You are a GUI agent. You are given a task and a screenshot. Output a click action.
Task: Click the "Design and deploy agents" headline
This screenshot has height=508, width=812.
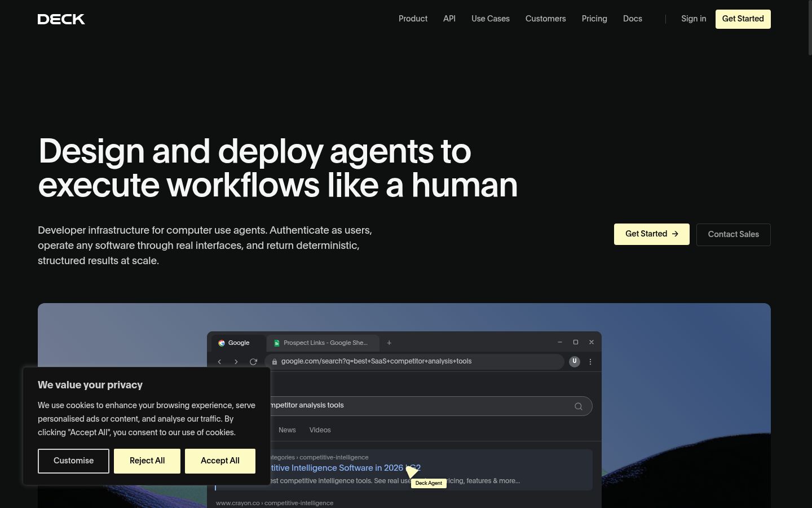tap(277, 168)
